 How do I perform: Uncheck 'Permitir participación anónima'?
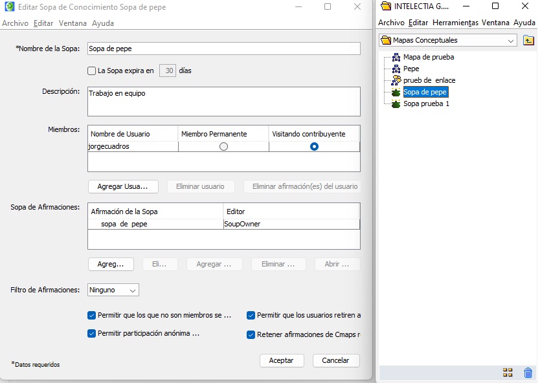[91, 334]
